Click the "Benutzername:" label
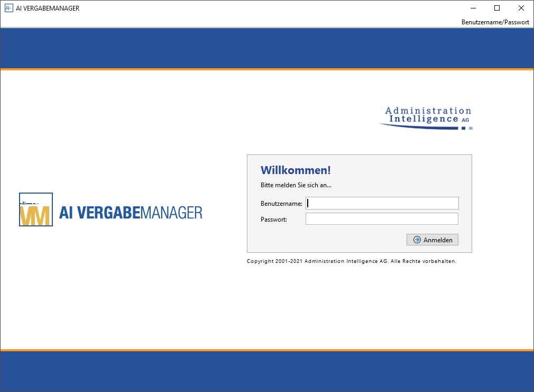This screenshot has height=392, width=534. point(281,204)
